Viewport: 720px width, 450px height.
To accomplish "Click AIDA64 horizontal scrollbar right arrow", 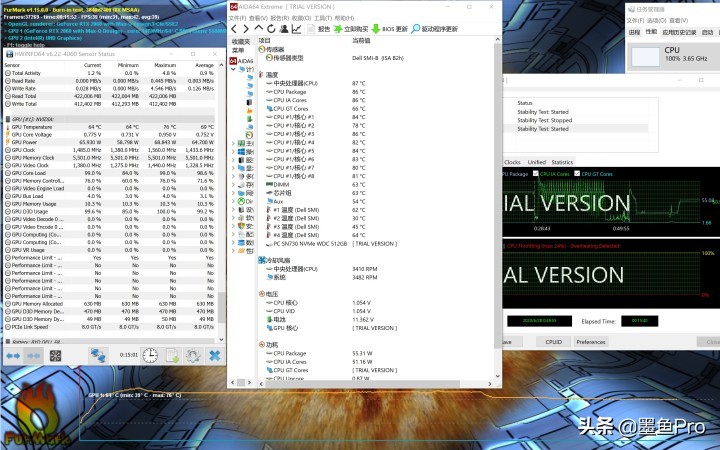I will coord(490,383).
